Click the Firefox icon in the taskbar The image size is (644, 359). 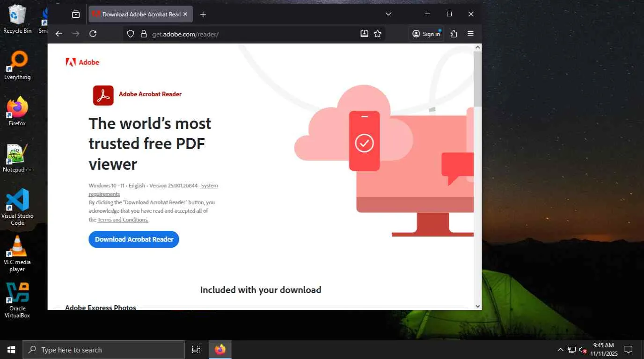click(220, 350)
